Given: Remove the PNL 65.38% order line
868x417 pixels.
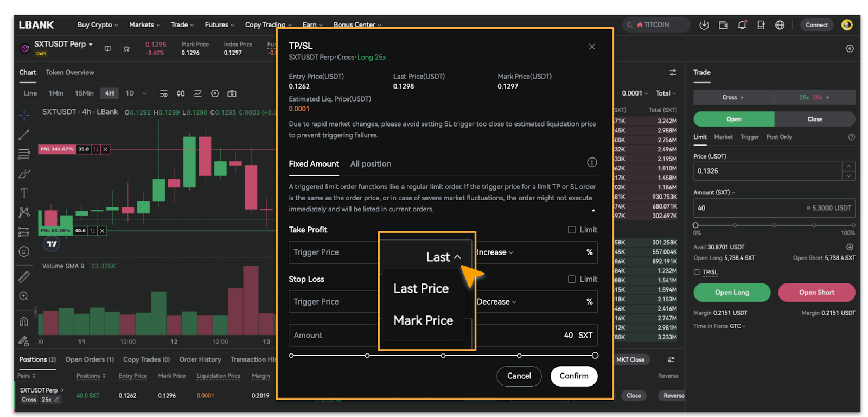Looking at the screenshot, I should (102, 231).
